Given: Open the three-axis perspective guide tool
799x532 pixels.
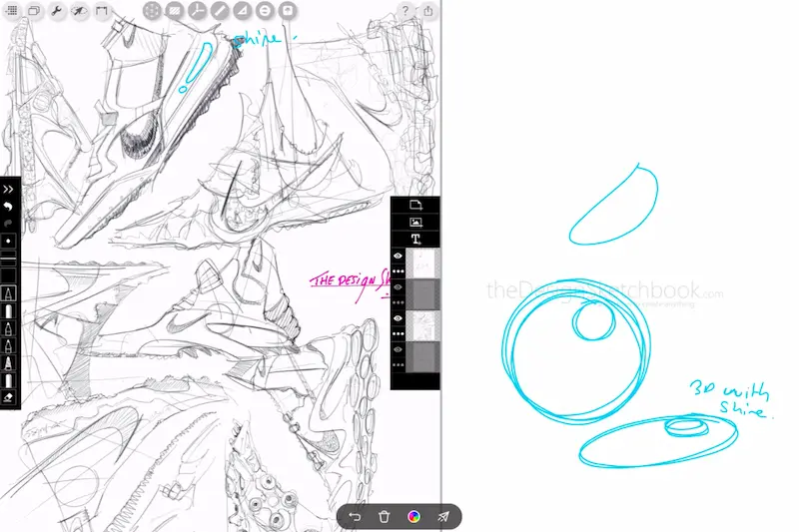Looking at the screenshot, I should click(197, 11).
